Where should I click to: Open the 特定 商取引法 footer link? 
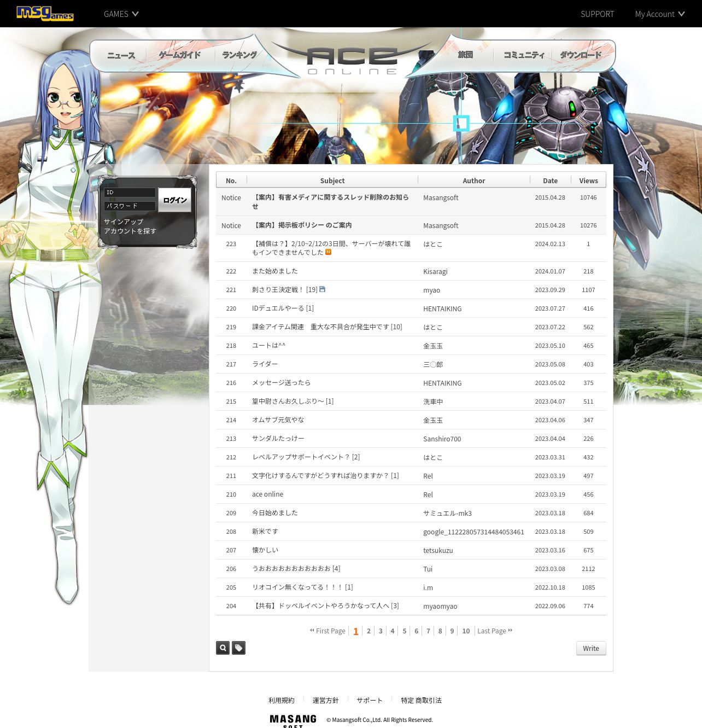click(421, 701)
